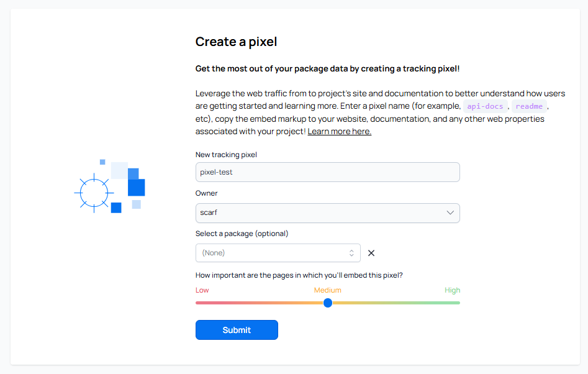Open the Learn more here link
588x374 pixels.
click(339, 132)
